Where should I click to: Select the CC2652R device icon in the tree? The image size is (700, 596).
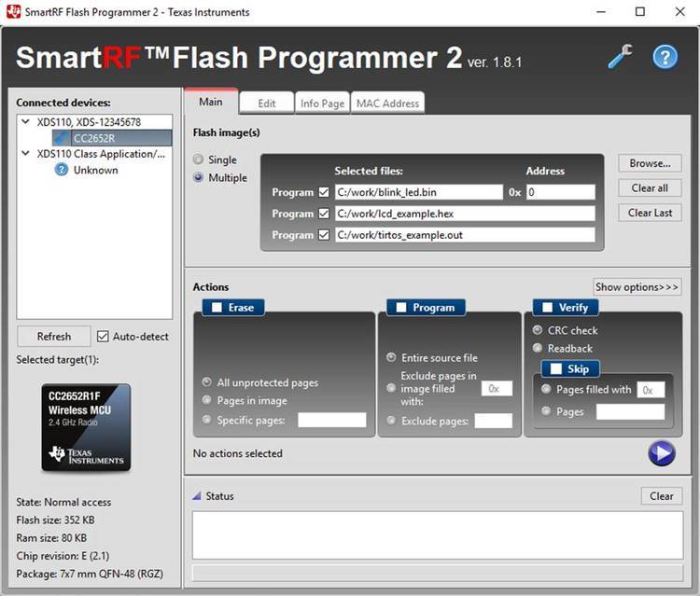[62, 138]
